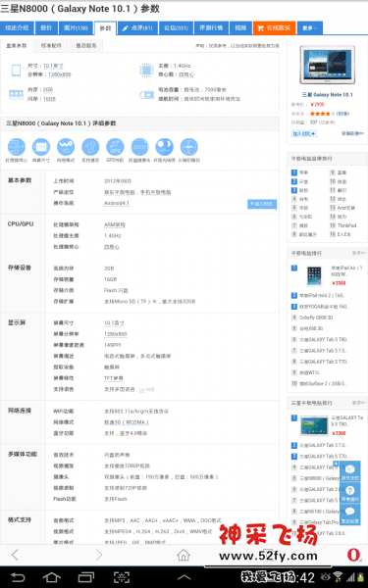Expand the 更多 dropdown tab

tap(310, 28)
